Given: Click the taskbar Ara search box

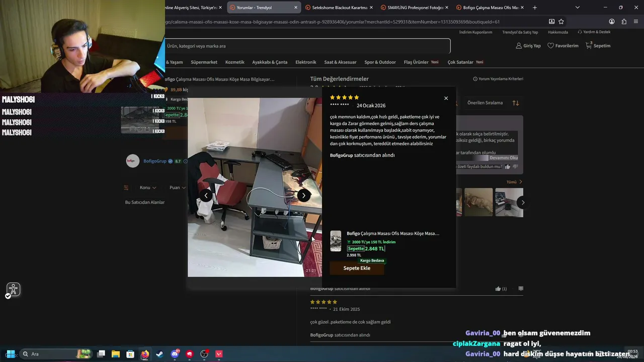Looking at the screenshot, I should (x=57, y=354).
